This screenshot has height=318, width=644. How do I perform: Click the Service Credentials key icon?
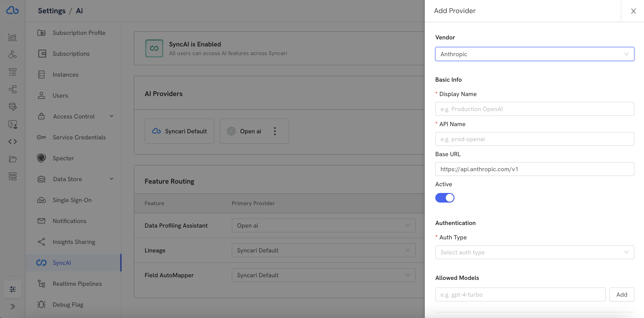[x=41, y=137]
